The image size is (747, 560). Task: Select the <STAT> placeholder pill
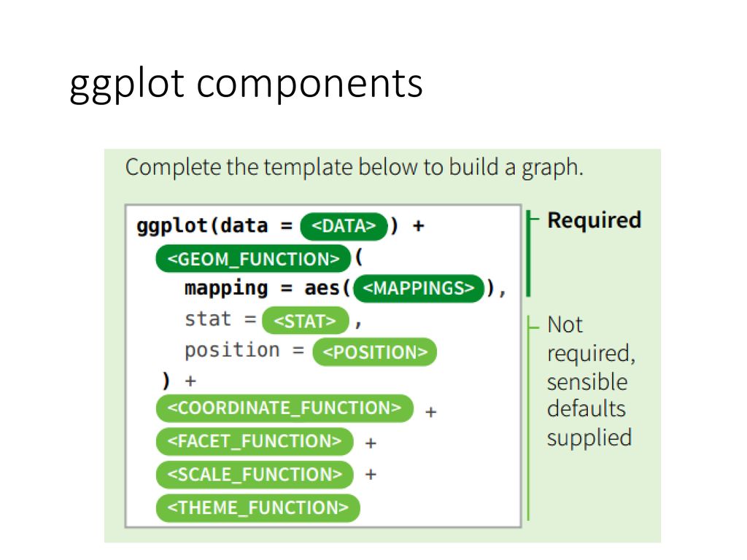coord(305,321)
